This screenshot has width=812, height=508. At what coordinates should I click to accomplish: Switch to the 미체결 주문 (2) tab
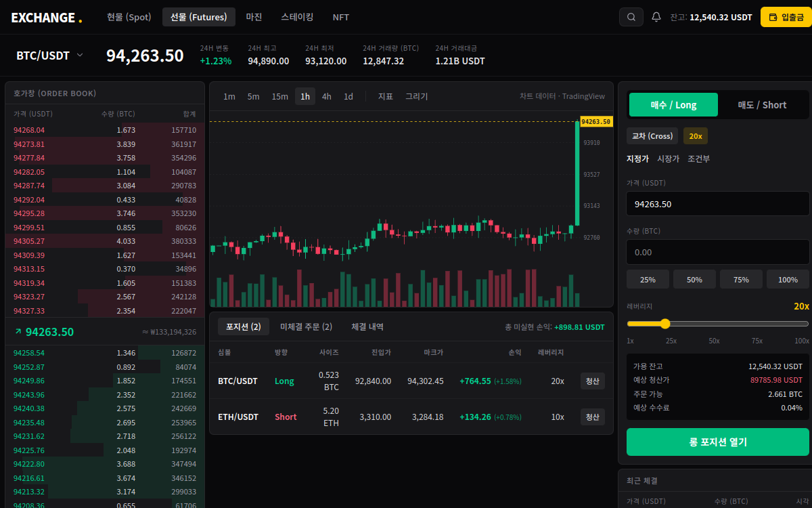coord(306,326)
